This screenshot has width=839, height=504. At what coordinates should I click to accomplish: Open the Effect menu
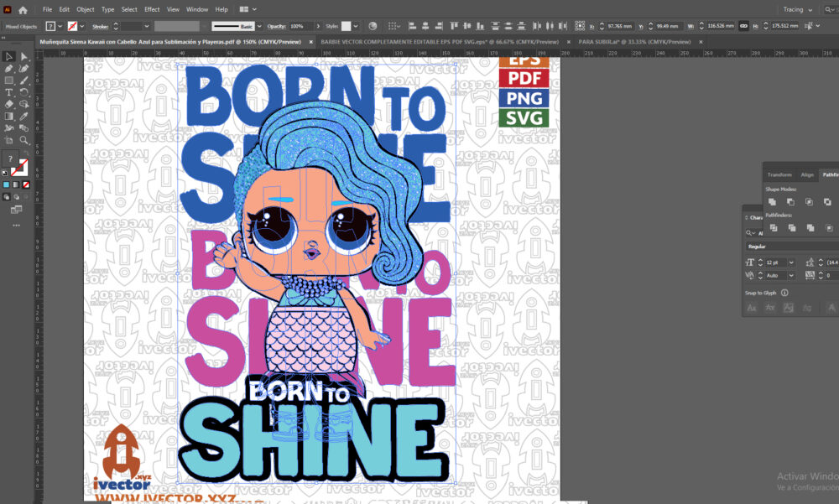[x=152, y=9]
